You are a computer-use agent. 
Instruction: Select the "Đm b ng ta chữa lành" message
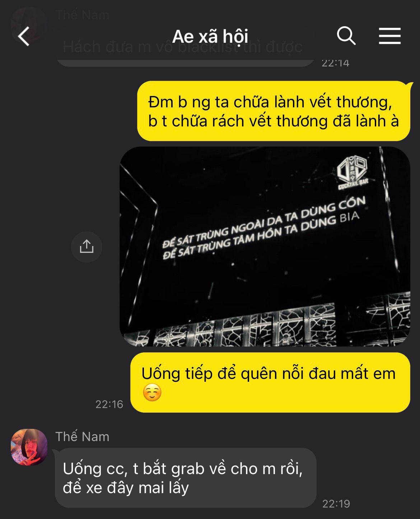point(274,111)
